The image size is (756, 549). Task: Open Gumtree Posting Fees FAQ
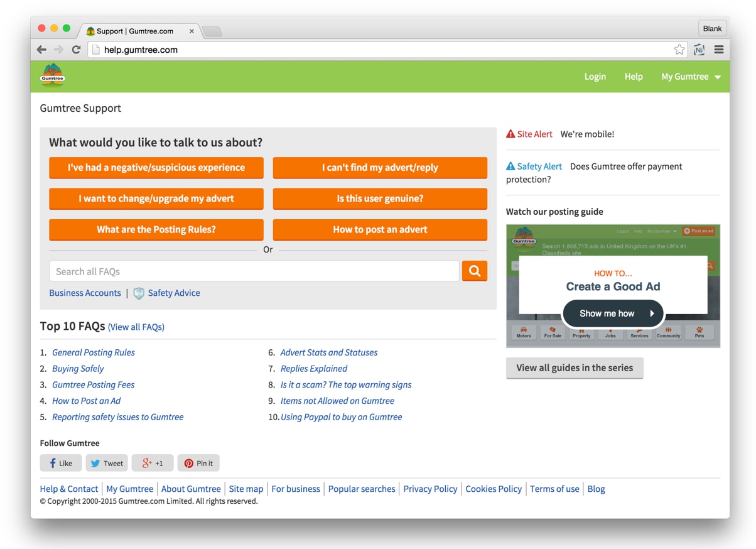(x=94, y=385)
